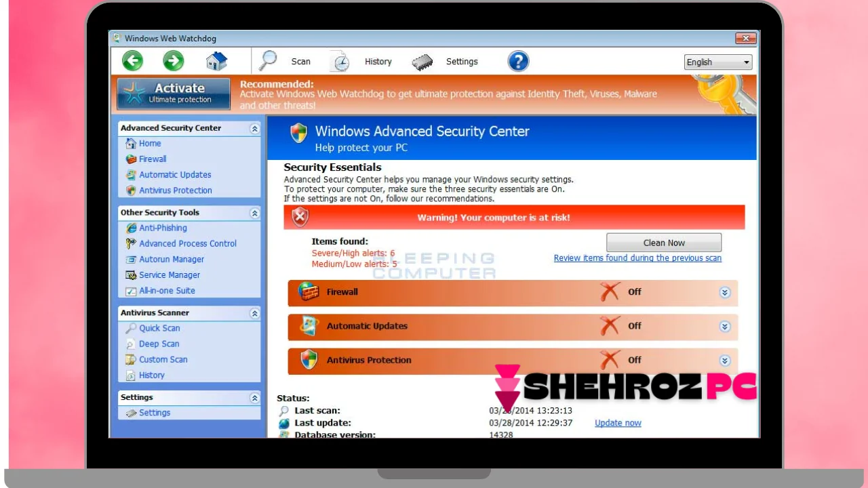The width and height of the screenshot is (868, 488).
Task: Click the Automatic Updates sidebar icon
Action: pos(131,175)
